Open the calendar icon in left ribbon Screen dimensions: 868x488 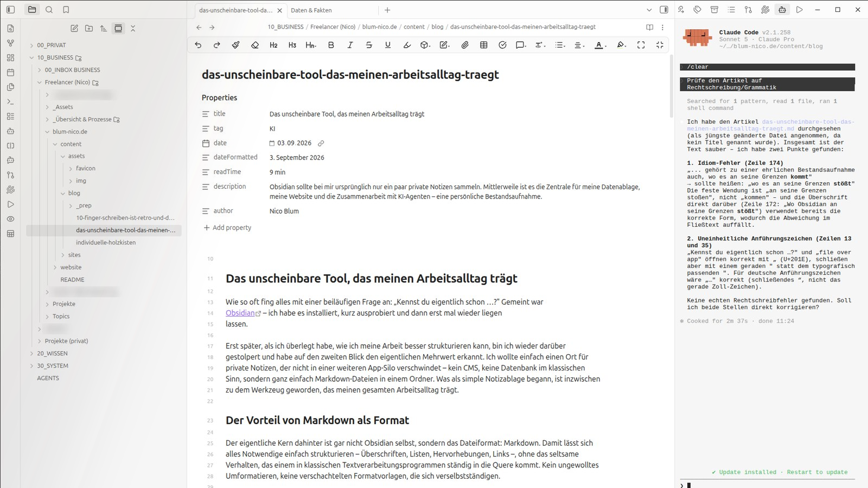(10, 72)
